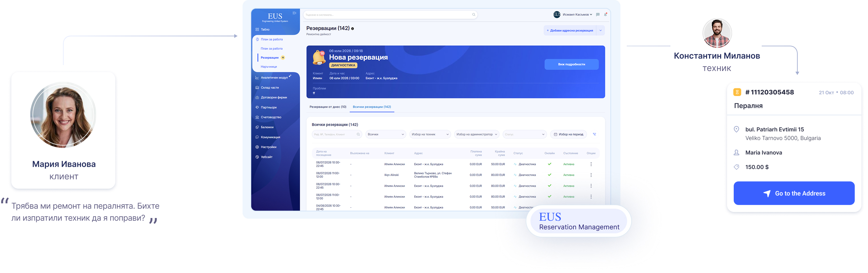Open the notifications bell in header
The height and width of the screenshot is (273, 868).
pos(605,14)
